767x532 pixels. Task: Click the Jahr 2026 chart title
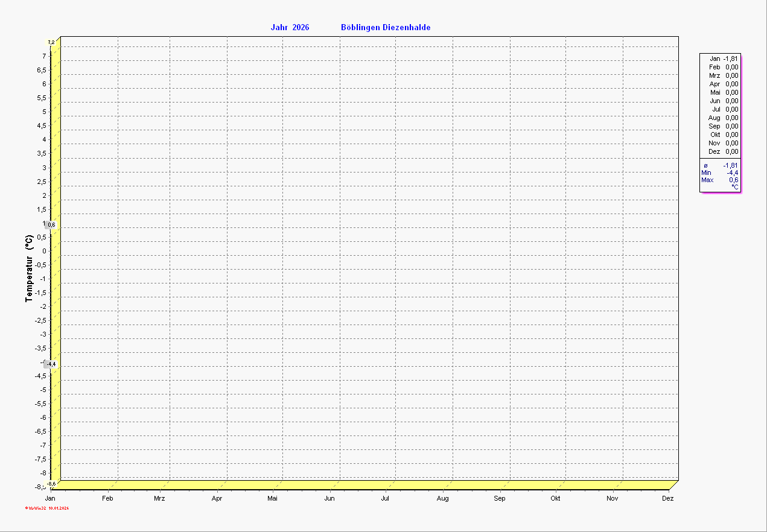tap(290, 28)
